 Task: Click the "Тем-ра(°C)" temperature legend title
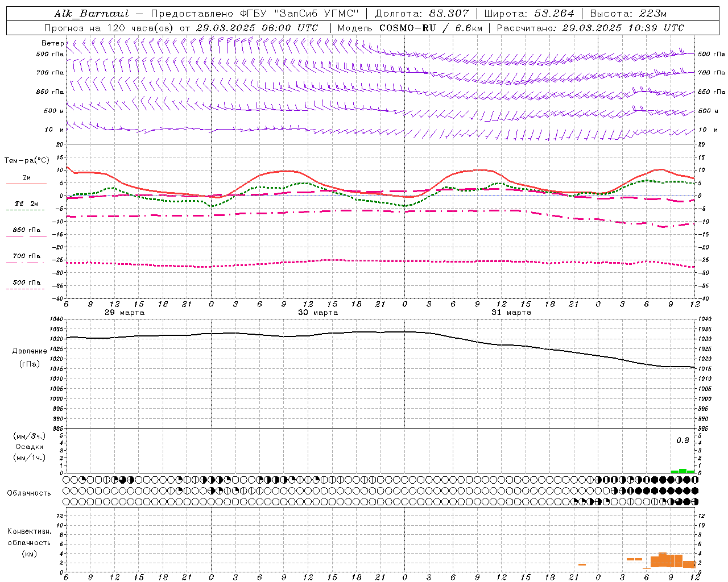pyautogui.click(x=27, y=161)
